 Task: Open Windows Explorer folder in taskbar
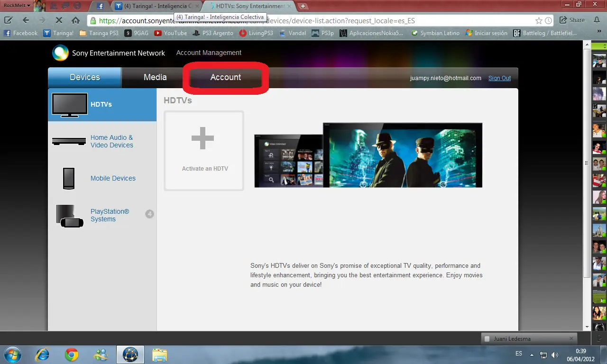click(160, 355)
